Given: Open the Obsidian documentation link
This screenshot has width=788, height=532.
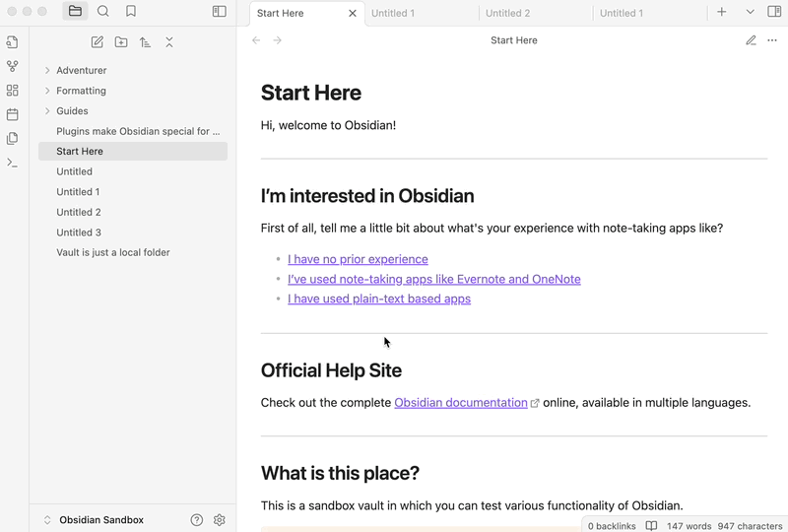Looking at the screenshot, I should point(461,403).
